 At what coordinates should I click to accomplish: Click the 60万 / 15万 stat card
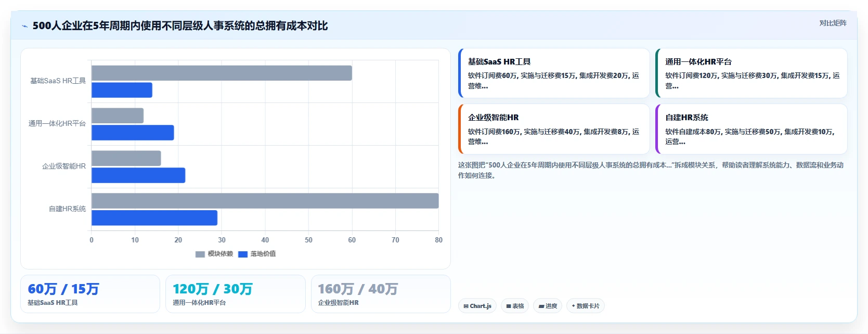[x=90, y=294]
